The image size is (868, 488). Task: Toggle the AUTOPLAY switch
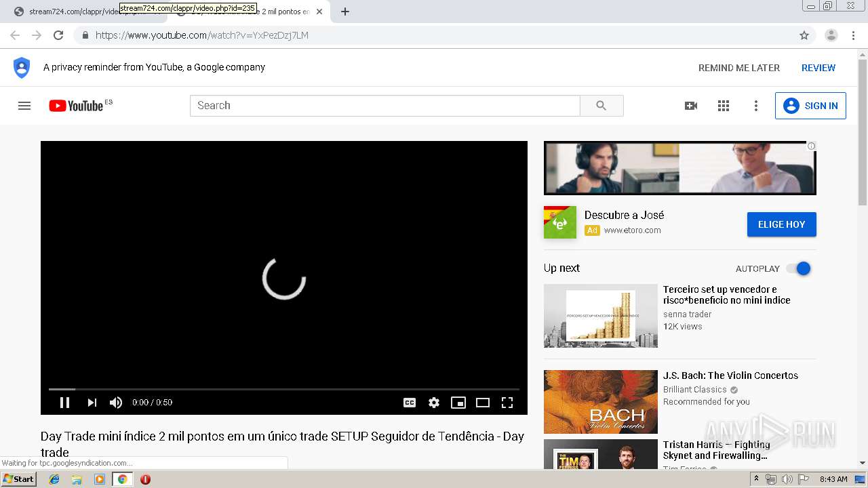(x=799, y=268)
